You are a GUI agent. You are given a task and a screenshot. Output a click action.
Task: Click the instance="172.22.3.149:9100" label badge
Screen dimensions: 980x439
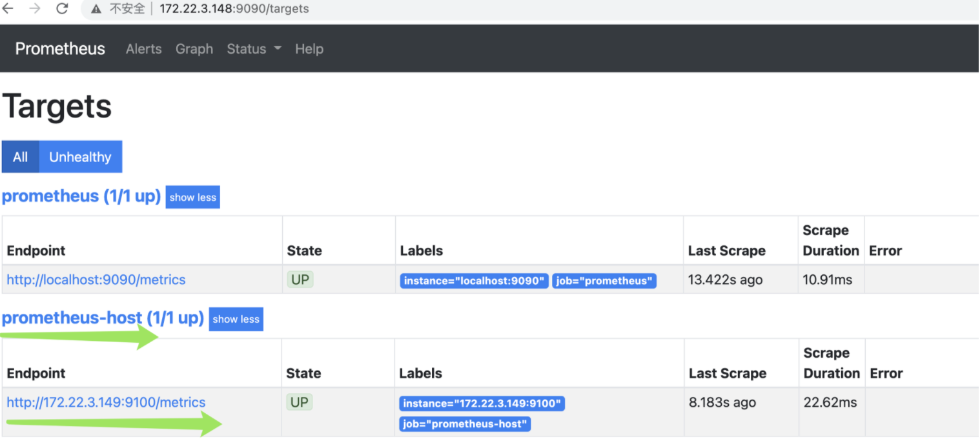[482, 403]
